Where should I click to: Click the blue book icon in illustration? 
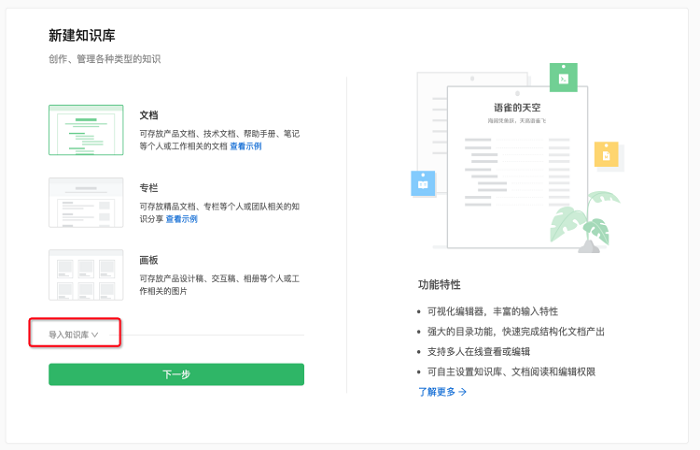pyautogui.click(x=423, y=184)
